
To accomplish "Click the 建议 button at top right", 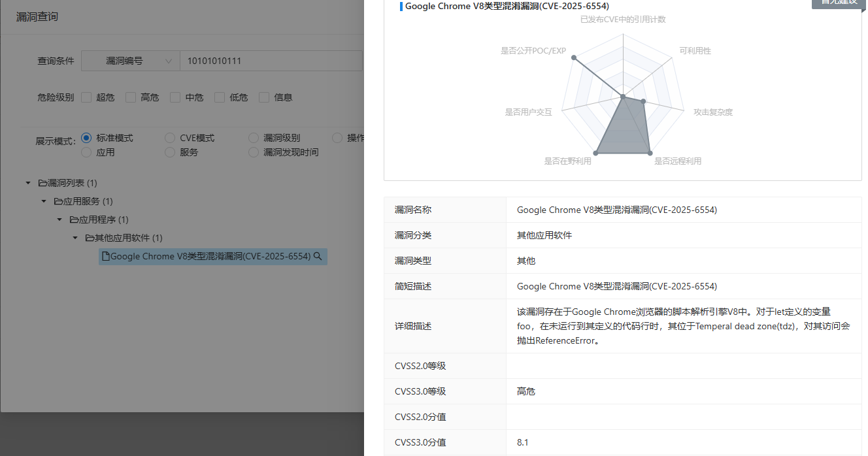I will [839, 3].
